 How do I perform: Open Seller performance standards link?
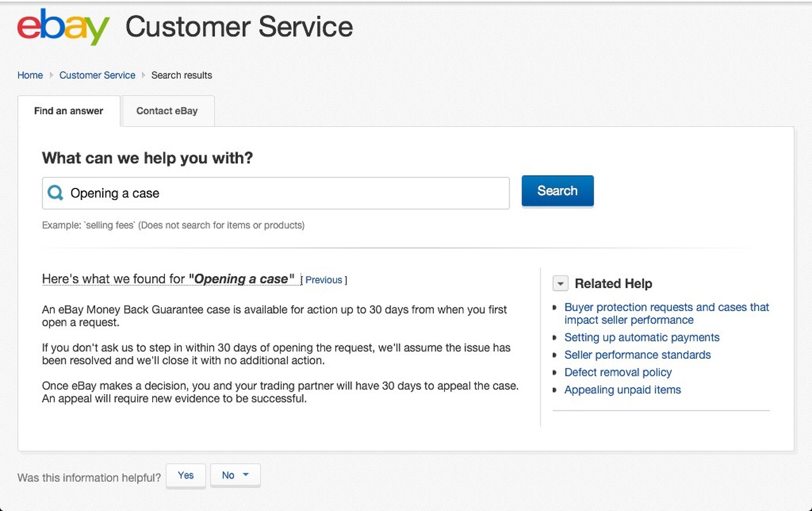(638, 355)
